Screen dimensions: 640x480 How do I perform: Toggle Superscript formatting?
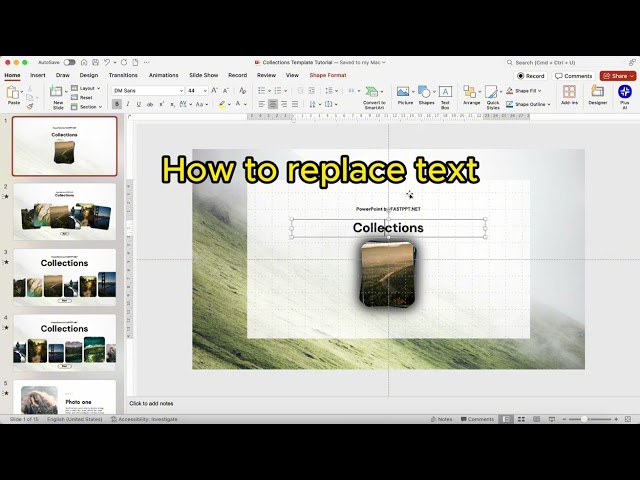point(162,104)
